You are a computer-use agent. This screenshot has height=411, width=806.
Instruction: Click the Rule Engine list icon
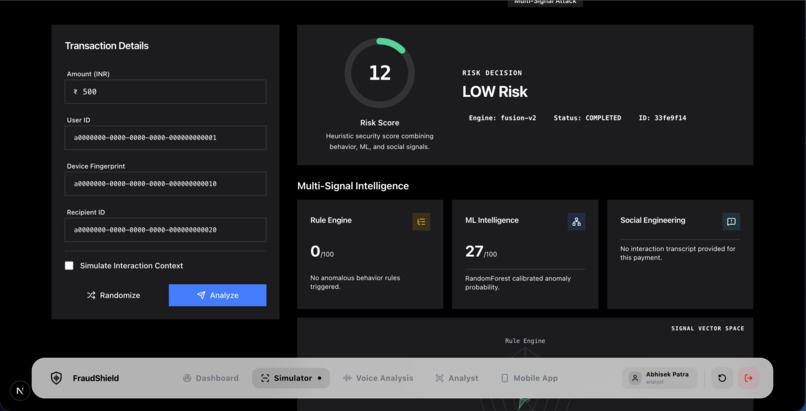pos(422,222)
